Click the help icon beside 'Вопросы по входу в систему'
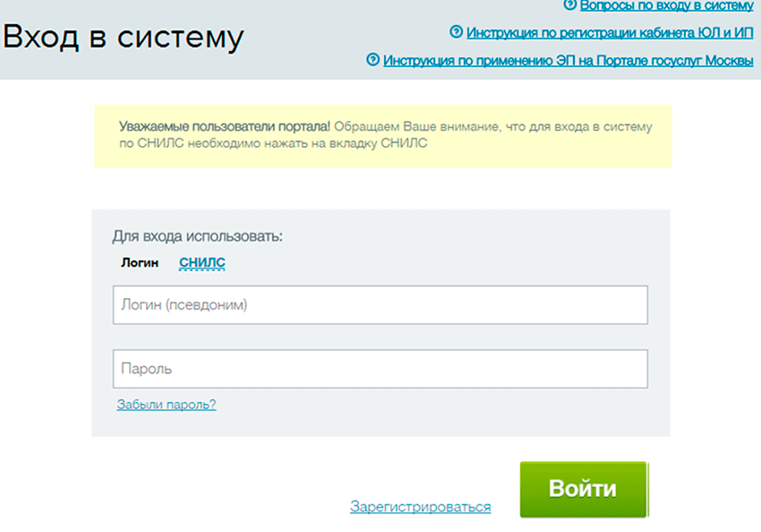 pyautogui.click(x=569, y=4)
